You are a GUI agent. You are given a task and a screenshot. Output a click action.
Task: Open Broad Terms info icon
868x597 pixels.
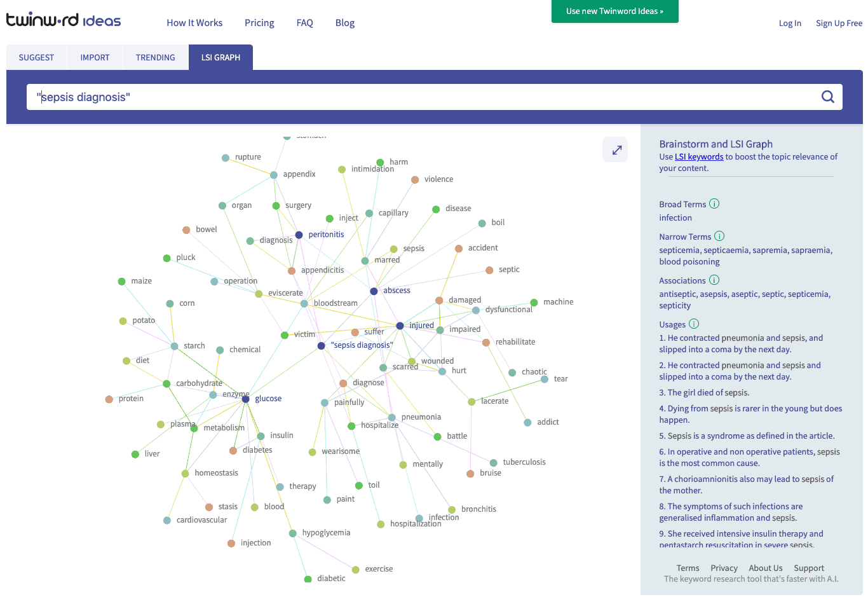(x=714, y=204)
